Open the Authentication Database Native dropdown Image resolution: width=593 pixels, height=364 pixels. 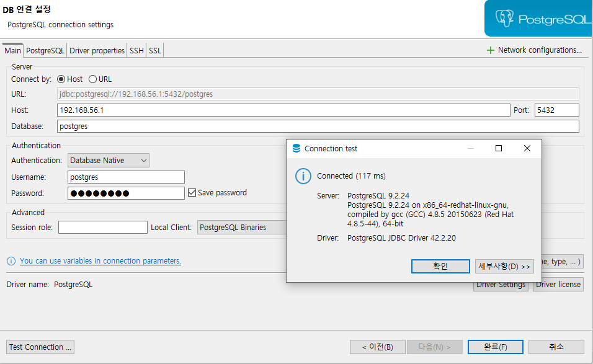109,160
